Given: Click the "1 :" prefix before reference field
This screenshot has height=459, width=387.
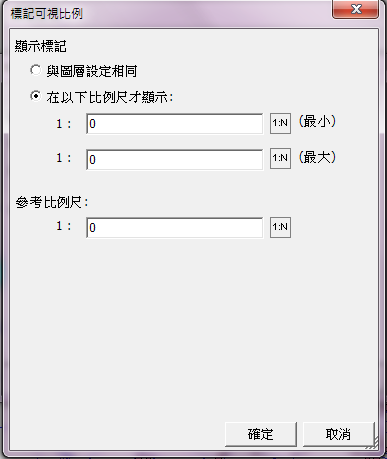Looking at the screenshot, I should click(x=63, y=226).
